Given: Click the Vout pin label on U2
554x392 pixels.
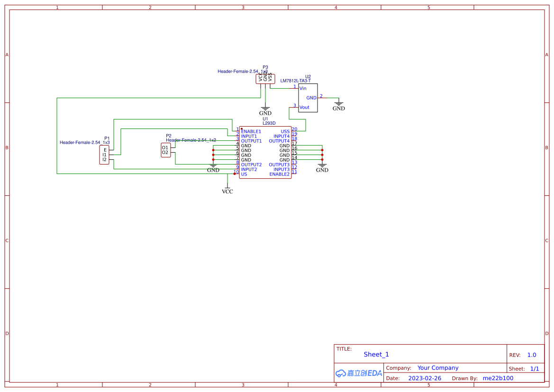Looking at the screenshot, I should pos(304,108).
